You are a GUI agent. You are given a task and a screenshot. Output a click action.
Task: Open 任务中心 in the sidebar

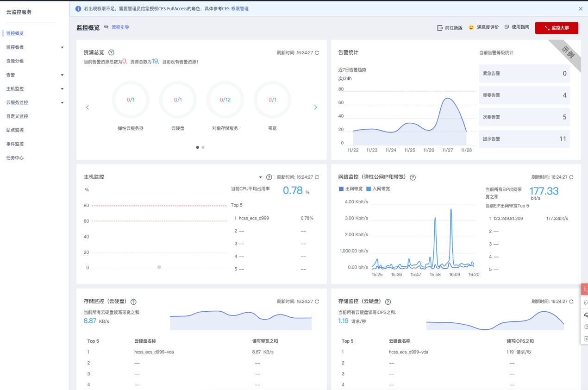pos(15,158)
